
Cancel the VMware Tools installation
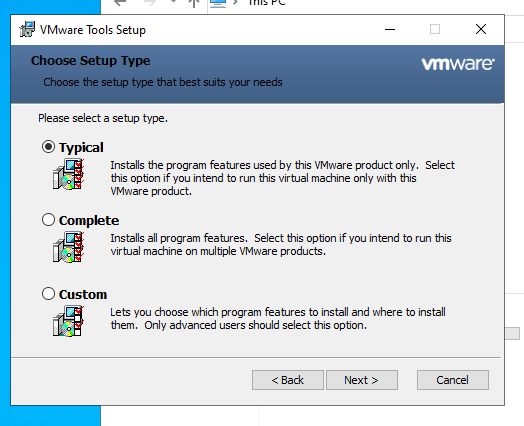coord(453,380)
